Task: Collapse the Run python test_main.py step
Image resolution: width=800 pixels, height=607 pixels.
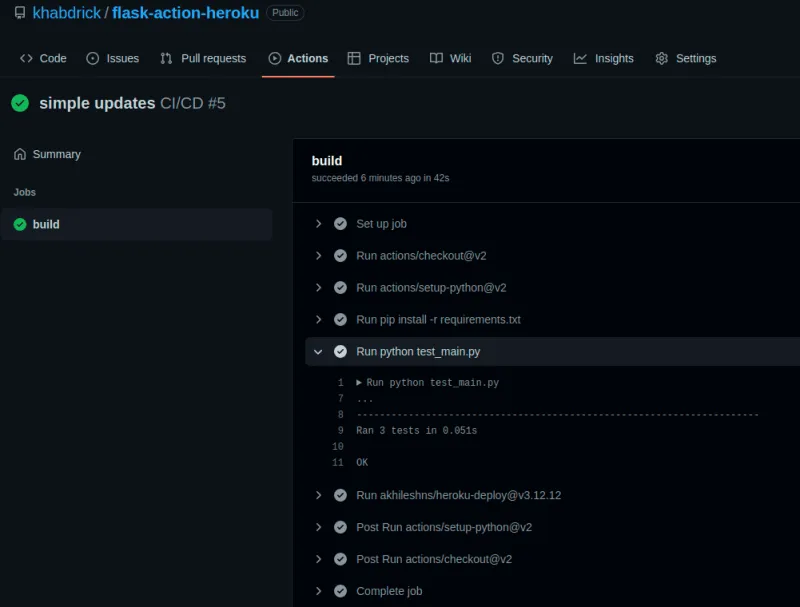Action: (318, 352)
